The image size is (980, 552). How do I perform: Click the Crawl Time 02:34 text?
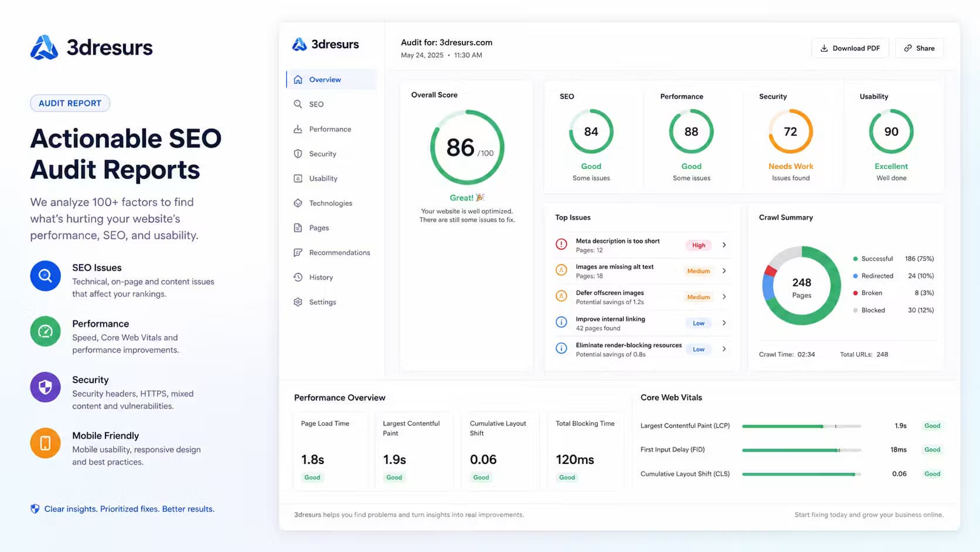[787, 354]
